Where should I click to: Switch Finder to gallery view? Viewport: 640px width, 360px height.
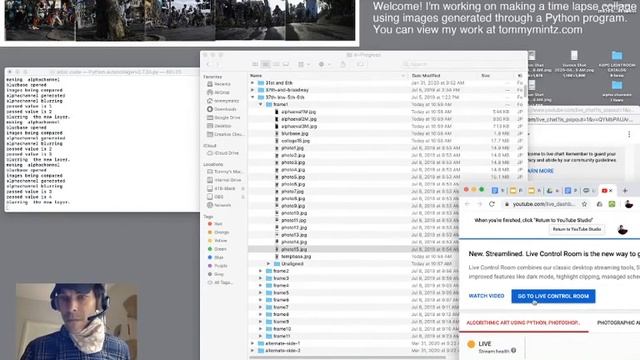(286, 64)
